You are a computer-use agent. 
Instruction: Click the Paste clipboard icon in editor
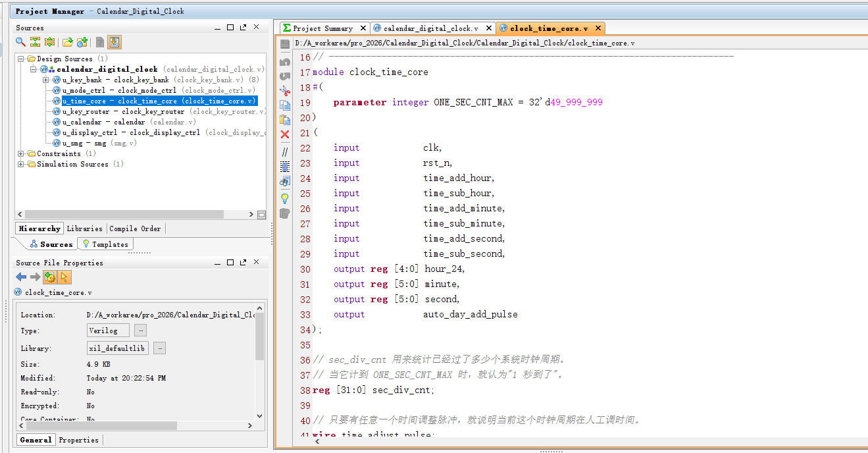point(285,120)
